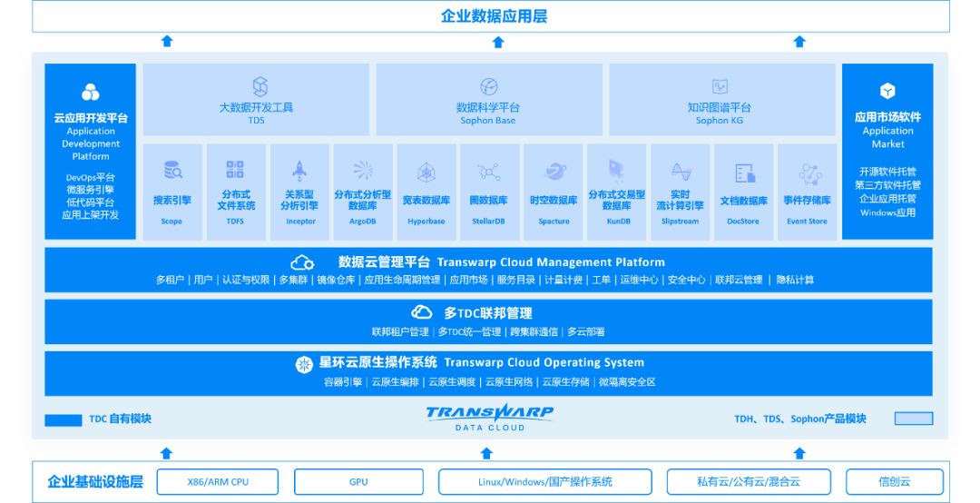Click the dark blue TDC自有模块 legend swatch

(x=64, y=419)
